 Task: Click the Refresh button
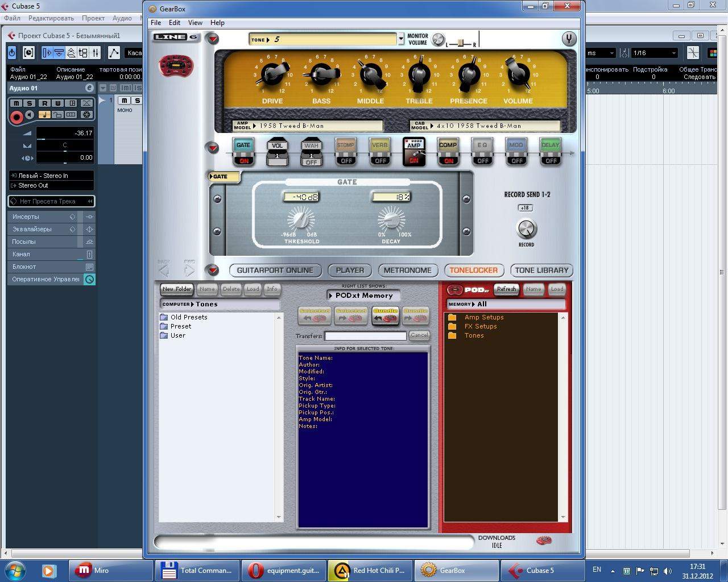pyautogui.click(x=506, y=289)
